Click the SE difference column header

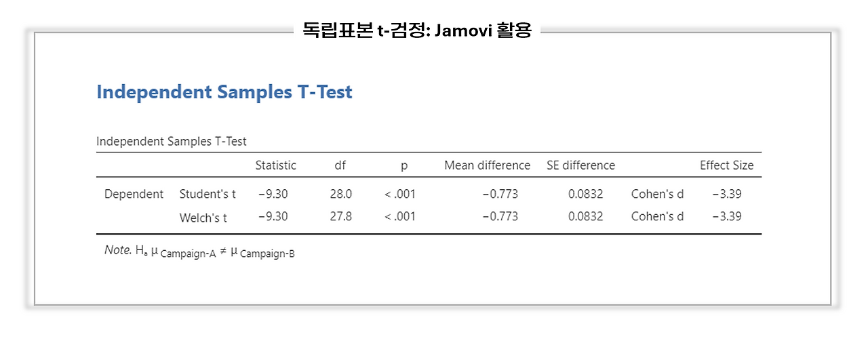(x=580, y=165)
